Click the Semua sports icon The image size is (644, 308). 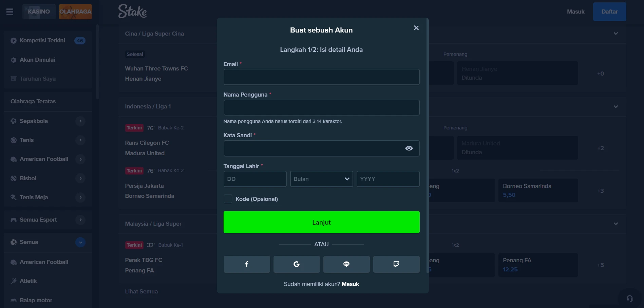(14, 242)
